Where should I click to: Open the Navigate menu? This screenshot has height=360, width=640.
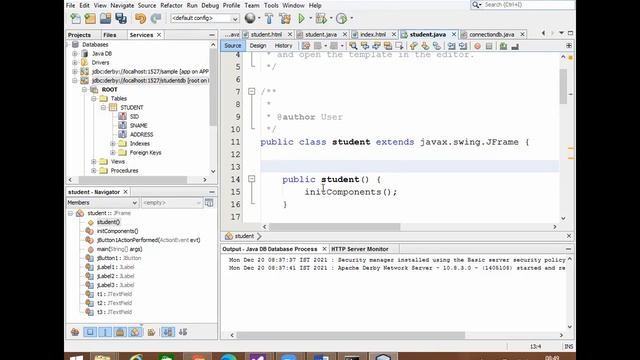122,5
